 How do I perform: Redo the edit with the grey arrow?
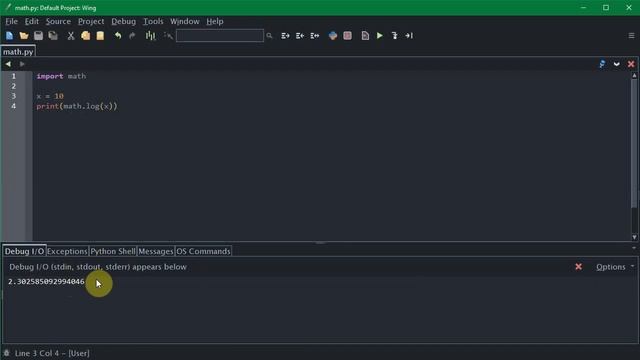tap(132, 36)
